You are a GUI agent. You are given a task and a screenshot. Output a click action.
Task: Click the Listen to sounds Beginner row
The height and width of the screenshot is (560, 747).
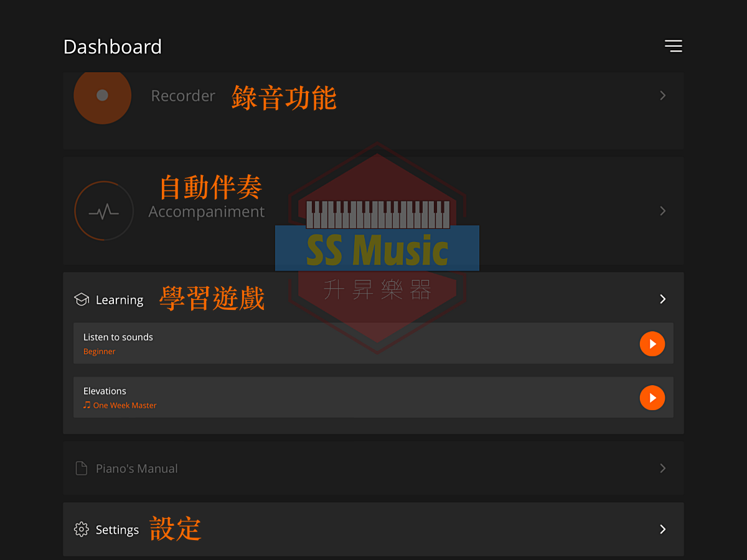tap(374, 343)
